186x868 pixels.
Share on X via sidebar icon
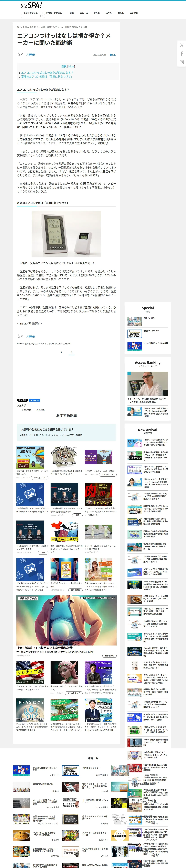point(182,45)
